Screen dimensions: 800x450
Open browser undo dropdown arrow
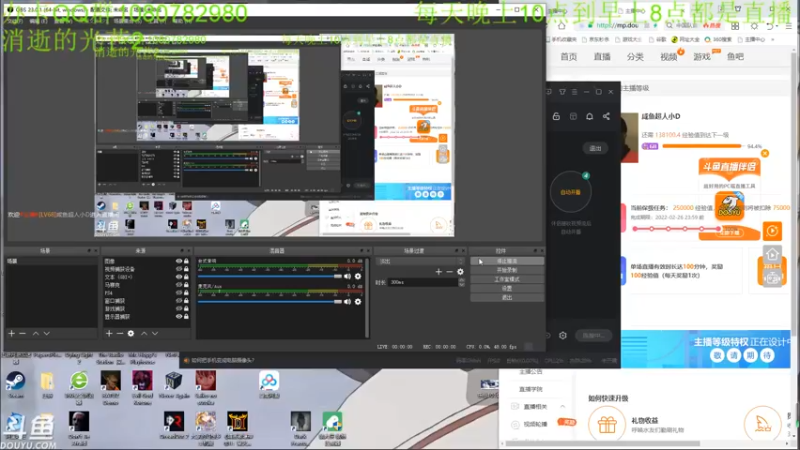[x=776, y=26]
